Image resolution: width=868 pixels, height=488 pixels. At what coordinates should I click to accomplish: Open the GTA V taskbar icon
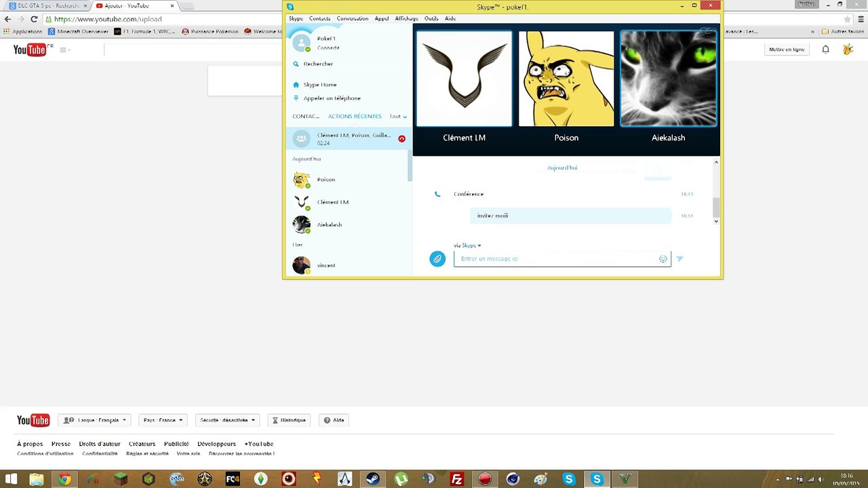point(625,479)
